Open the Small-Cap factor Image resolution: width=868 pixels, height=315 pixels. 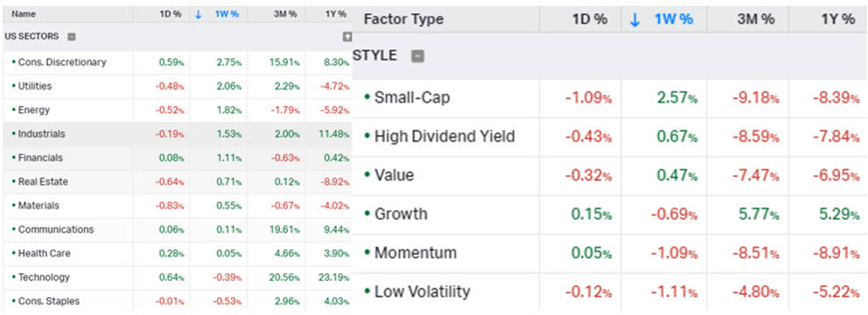(x=610, y=98)
